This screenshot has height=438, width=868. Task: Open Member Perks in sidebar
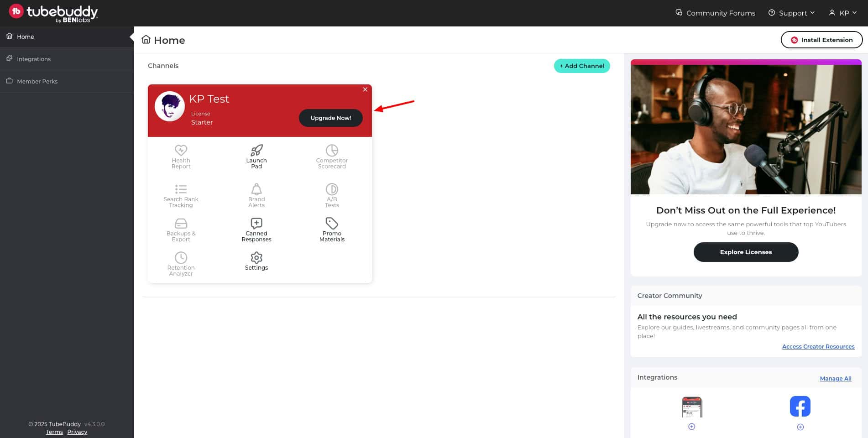(37, 81)
